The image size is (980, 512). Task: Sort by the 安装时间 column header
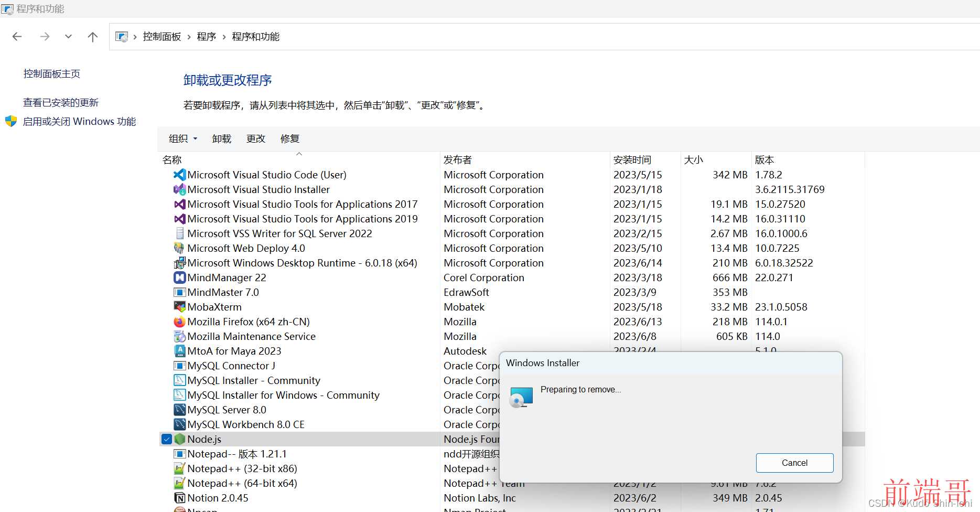pyautogui.click(x=645, y=159)
